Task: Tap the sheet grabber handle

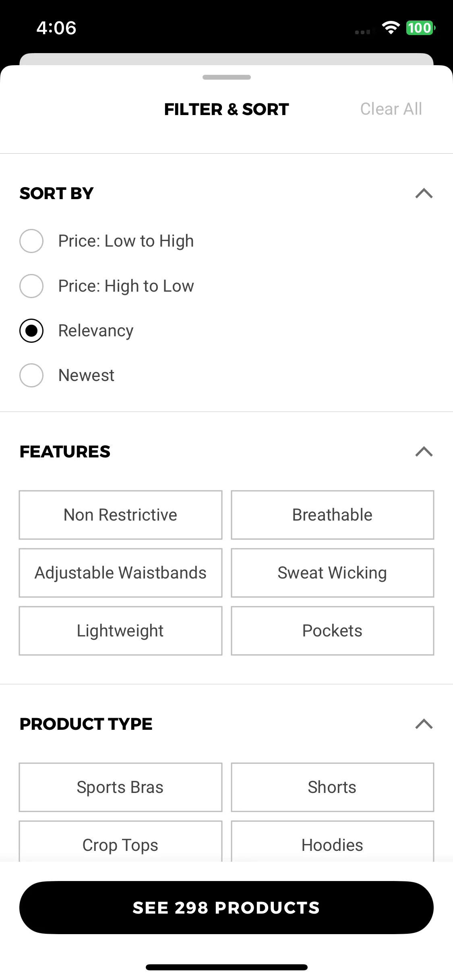Action: [226, 77]
